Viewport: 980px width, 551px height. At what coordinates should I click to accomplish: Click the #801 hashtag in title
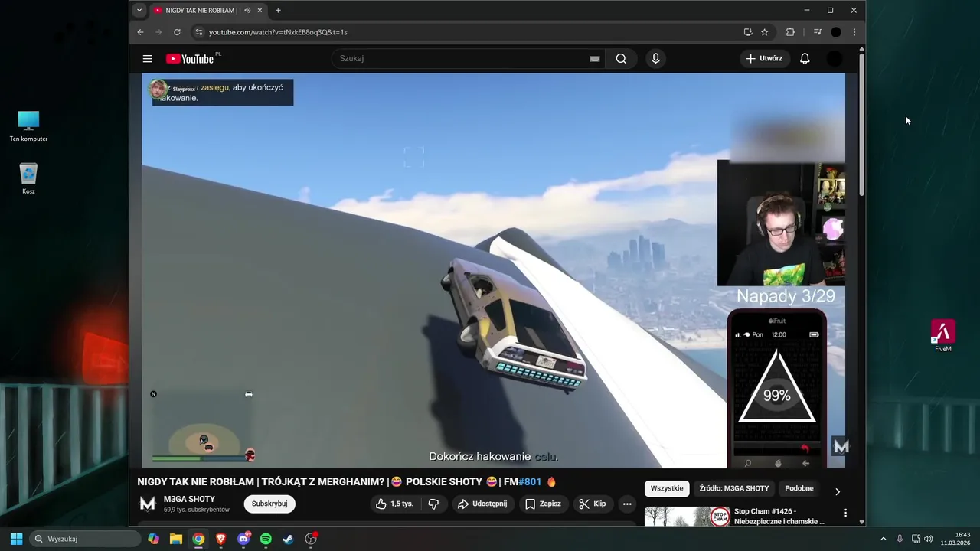530,482
